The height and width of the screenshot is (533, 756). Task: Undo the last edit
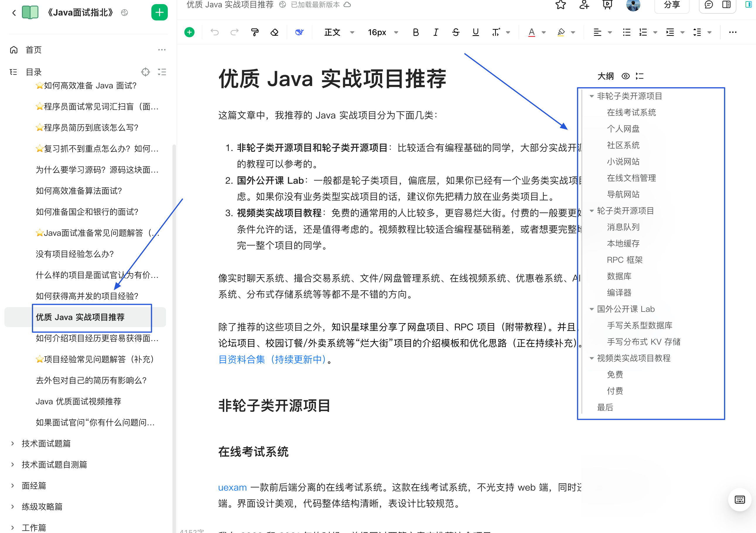pyautogui.click(x=215, y=32)
